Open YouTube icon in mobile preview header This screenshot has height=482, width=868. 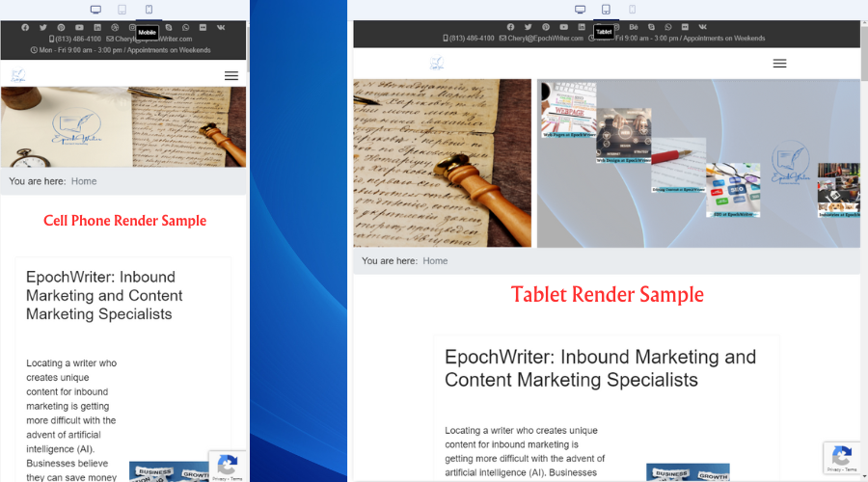coord(79,27)
